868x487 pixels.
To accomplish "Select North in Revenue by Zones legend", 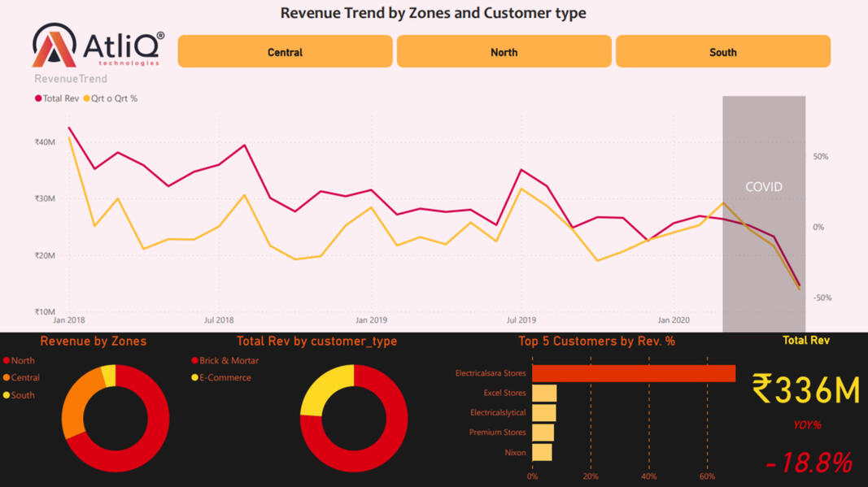I will (x=23, y=360).
